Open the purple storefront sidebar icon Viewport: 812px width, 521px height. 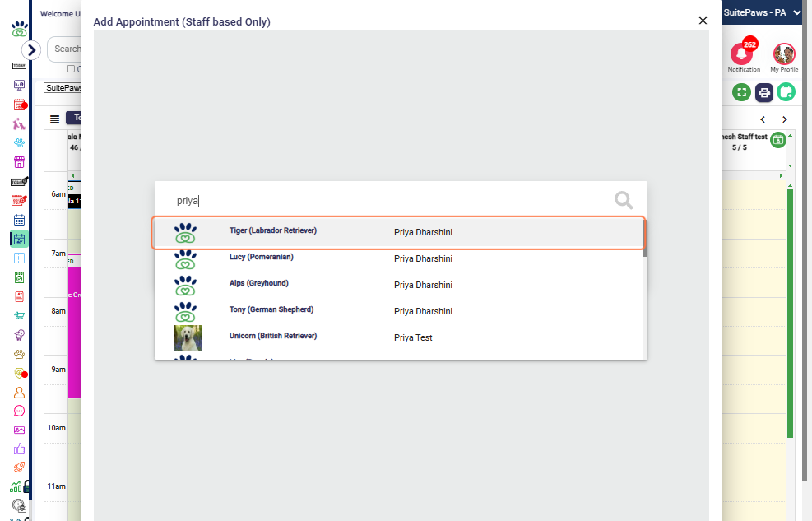pyautogui.click(x=19, y=162)
